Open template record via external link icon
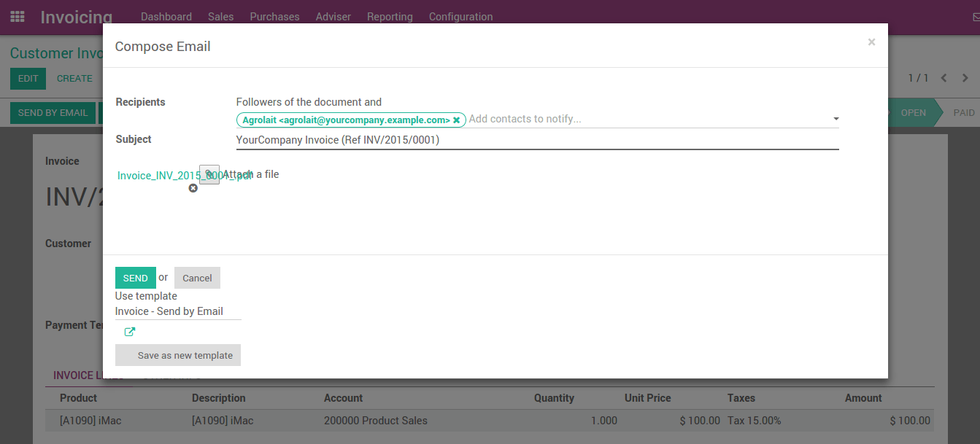The image size is (980, 444). tap(129, 332)
